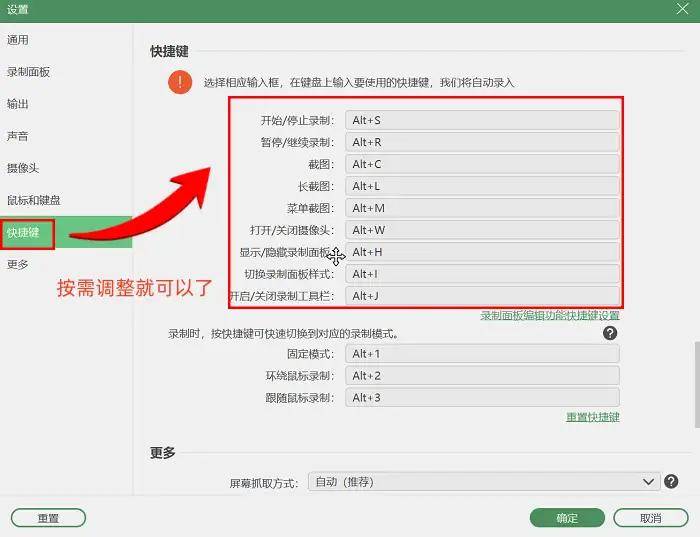Open Mouse and Keyboard (鼠标和键盘) tab
The width and height of the screenshot is (700, 537).
(x=33, y=200)
